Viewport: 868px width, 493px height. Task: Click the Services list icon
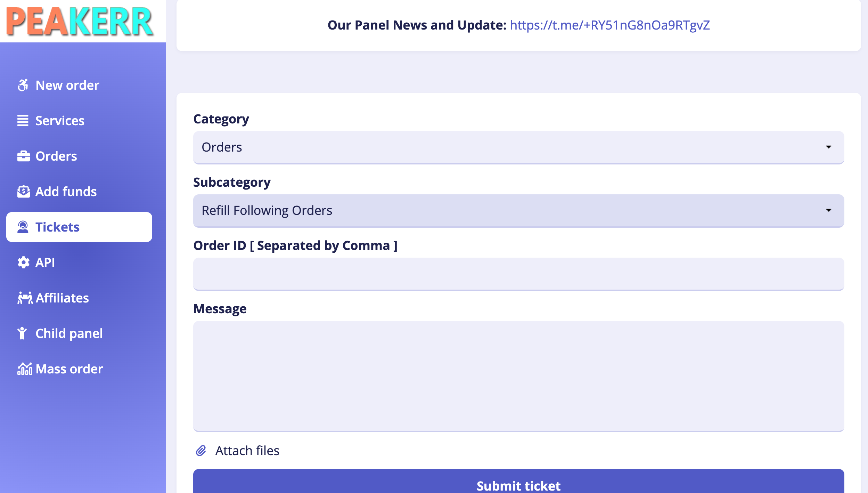(x=23, y=121)
